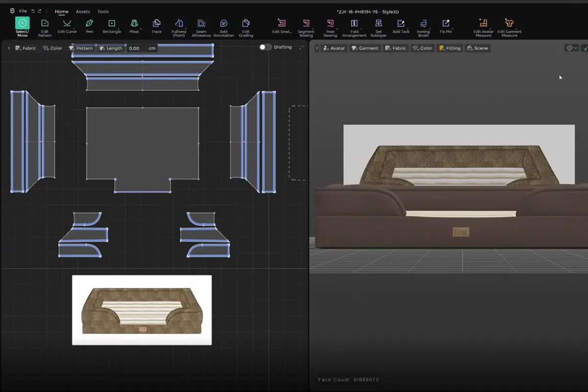The image size is (588, 392).
Task: Click the redo arrow icon
Action: click(x=40, y=11)
